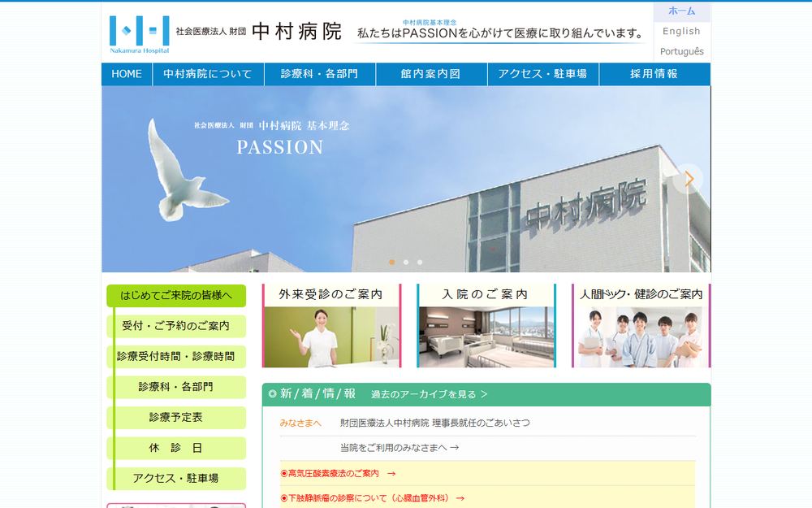Image resolution: width=812 pixels, height=508 pixels.
Task: Open 採用情報 menu item
Action: (x=654, y=74)
